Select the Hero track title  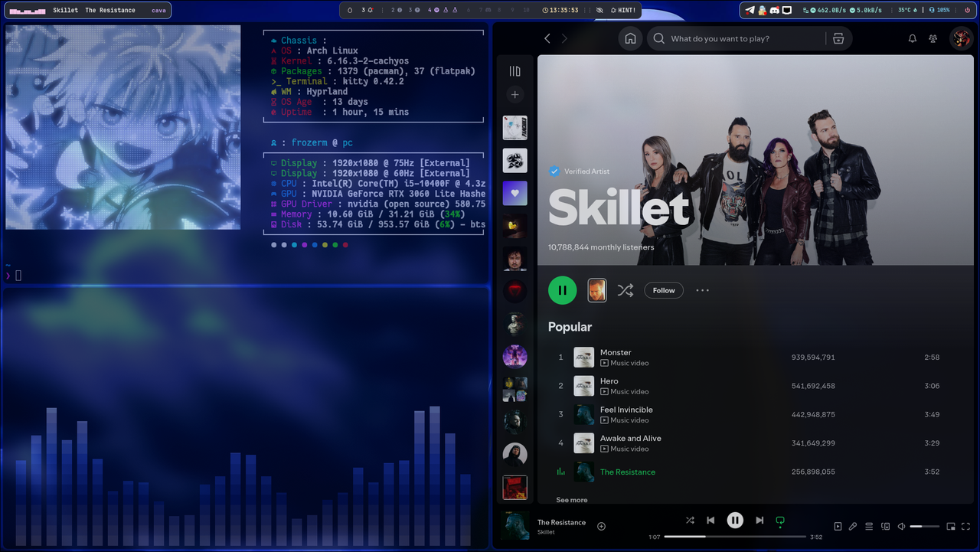[609, 381]
